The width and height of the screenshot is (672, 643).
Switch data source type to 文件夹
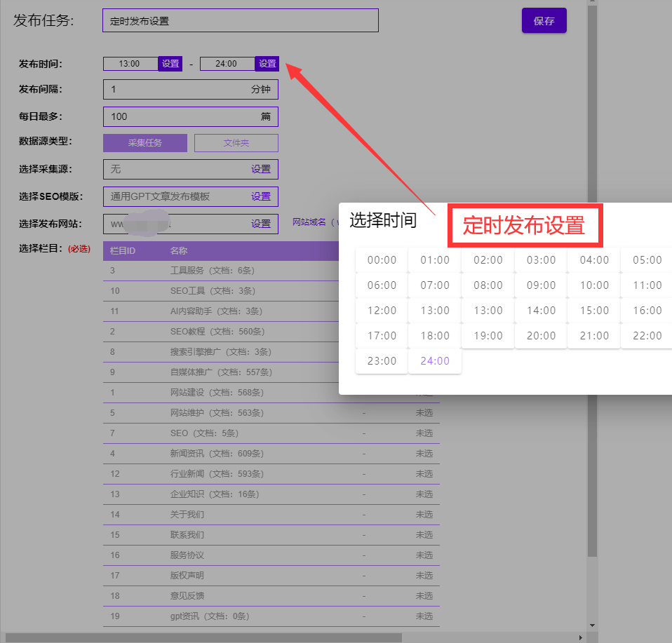(236, 143)
